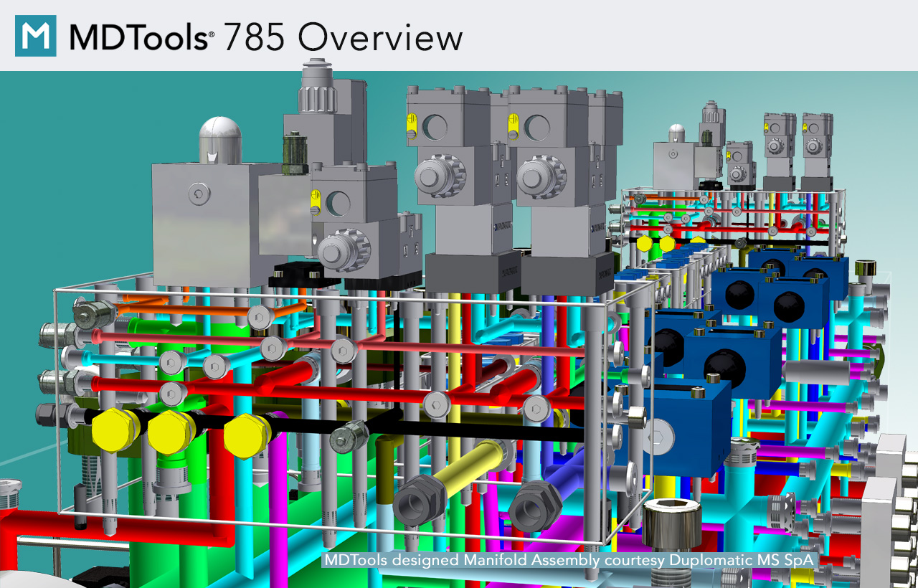Open the MDTools 785 Overview title link
Image resolution: width=918 pixels, height=588 pixels.
(x=265, y=38)
